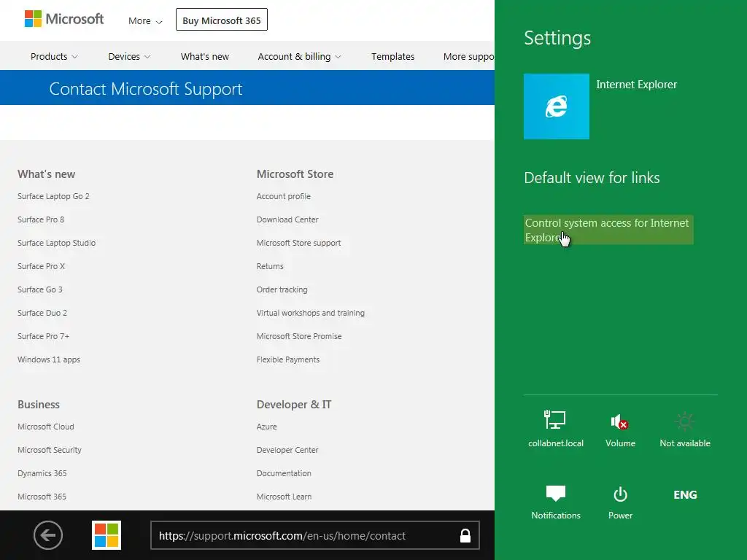The image size is (747, 560).
Task: Click the What's new footer section heading
Action: 46,174
